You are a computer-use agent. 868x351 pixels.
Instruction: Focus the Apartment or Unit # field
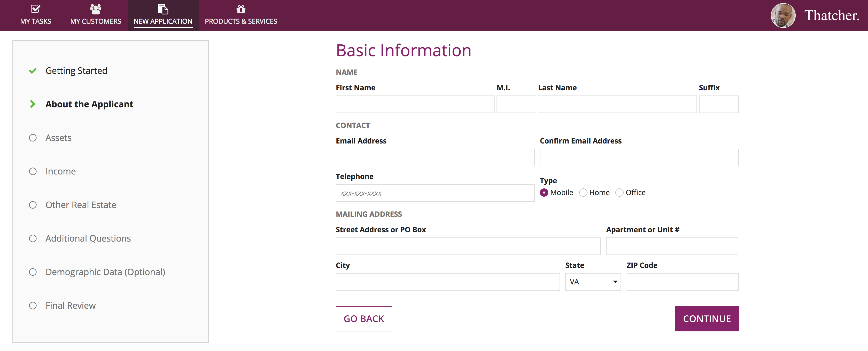672,246
